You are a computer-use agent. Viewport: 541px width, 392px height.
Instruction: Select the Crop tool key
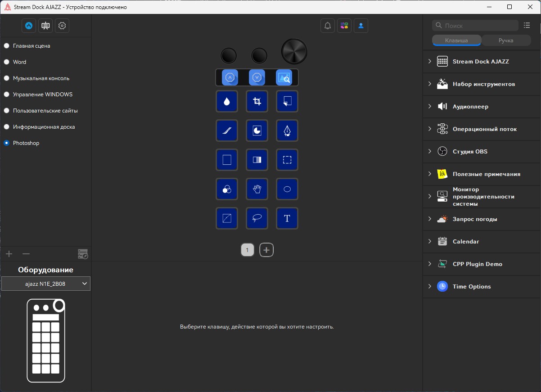[x=257, y=101]
